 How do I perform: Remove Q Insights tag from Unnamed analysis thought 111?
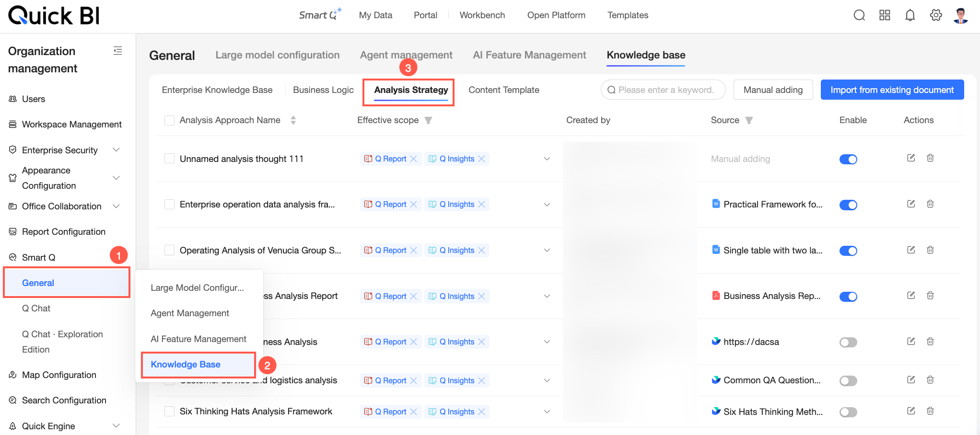pos(481,159)
